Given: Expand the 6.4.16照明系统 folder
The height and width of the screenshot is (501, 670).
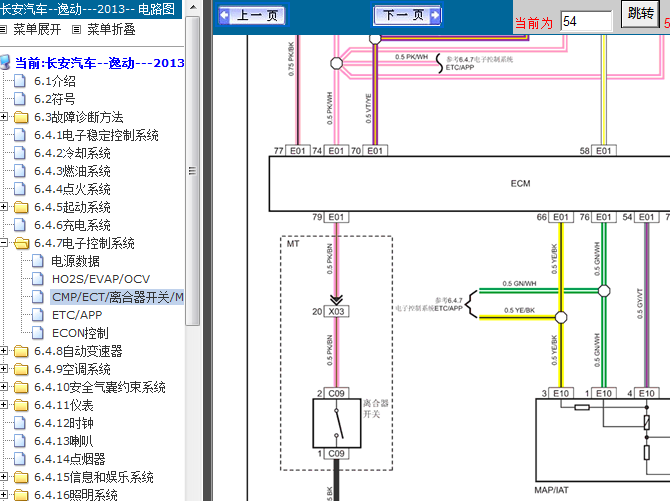Looking at the screenshot, I should click(x=4, y=495).
